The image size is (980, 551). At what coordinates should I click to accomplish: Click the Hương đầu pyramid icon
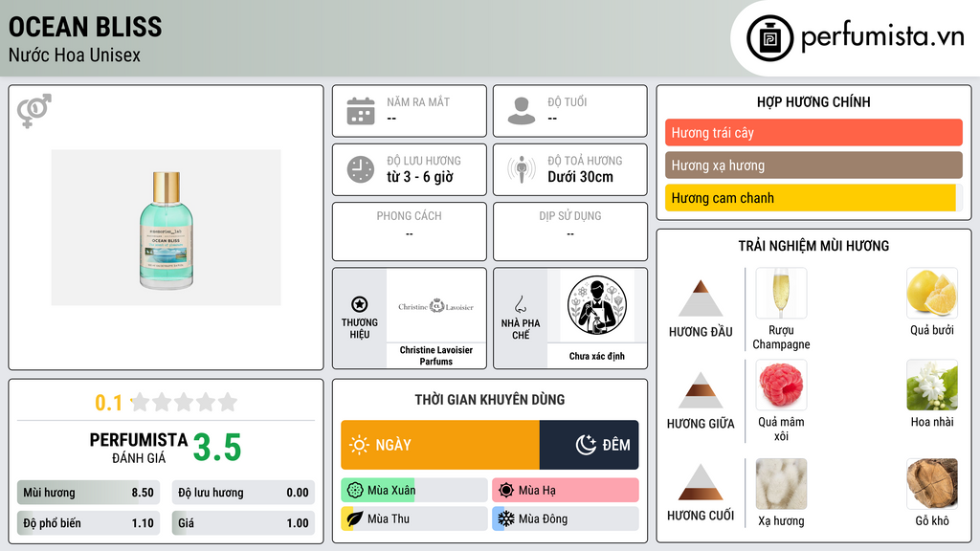pos(701,298)
